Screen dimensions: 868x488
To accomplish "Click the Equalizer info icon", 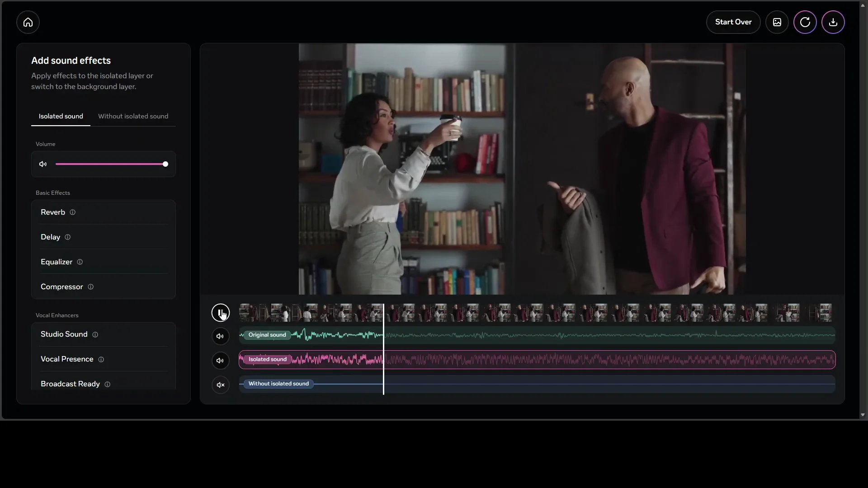I will pyautogui.click(x=80, y=262).
